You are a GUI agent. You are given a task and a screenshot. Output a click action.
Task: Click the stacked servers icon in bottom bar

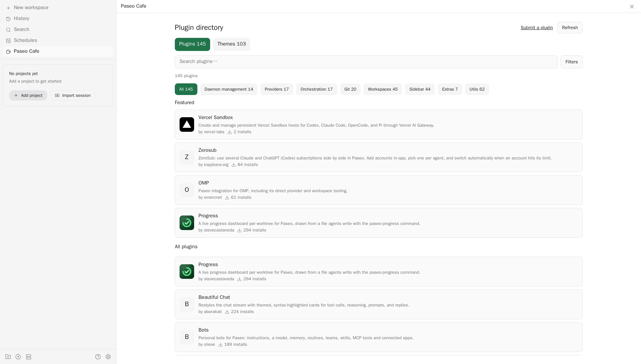coord(29,357)
